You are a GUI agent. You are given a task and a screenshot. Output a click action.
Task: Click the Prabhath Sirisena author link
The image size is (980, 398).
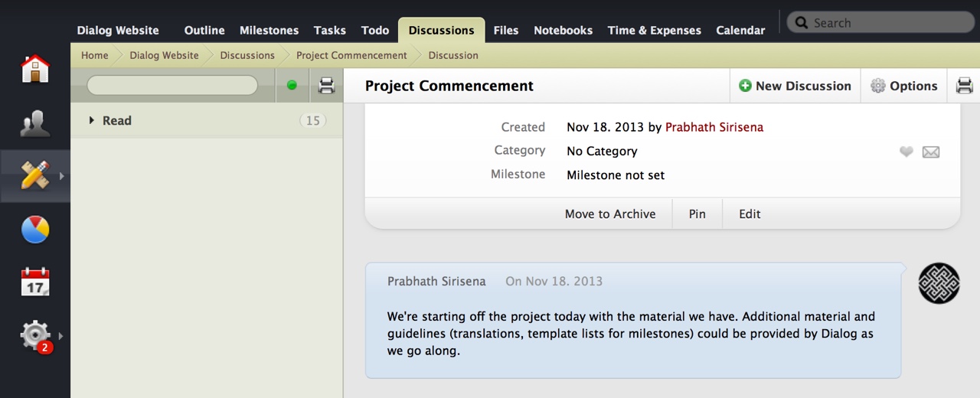(x=714, y=127)
